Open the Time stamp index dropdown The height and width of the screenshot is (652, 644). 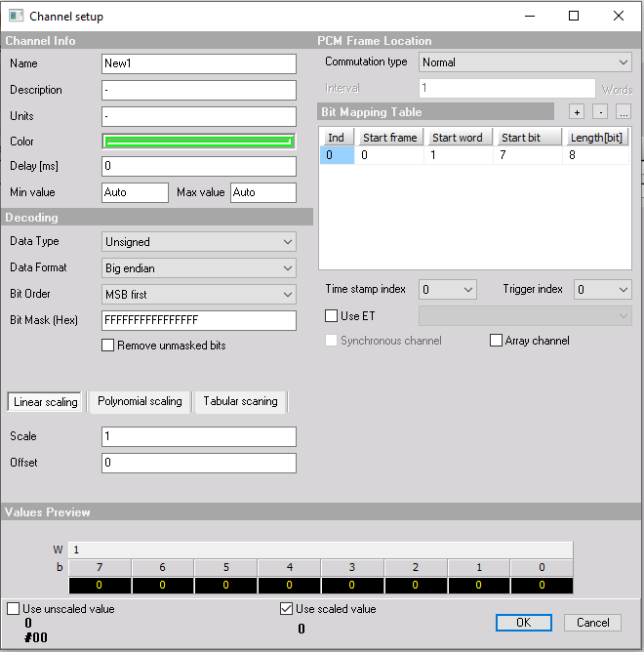448,290
